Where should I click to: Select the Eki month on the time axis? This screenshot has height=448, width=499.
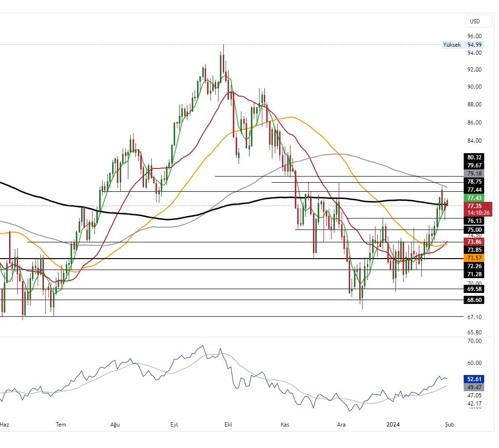pos(228,424)
